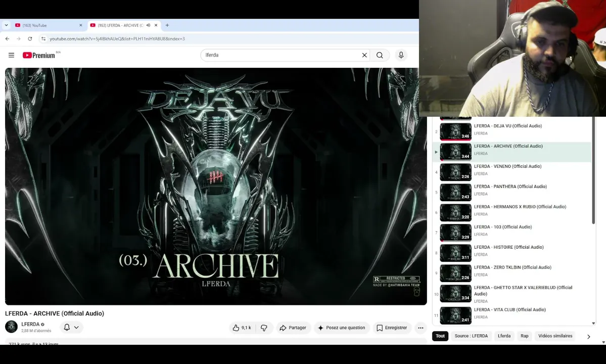
Task: Open the LFERDA channel name link
Action: tap(30, 324)
